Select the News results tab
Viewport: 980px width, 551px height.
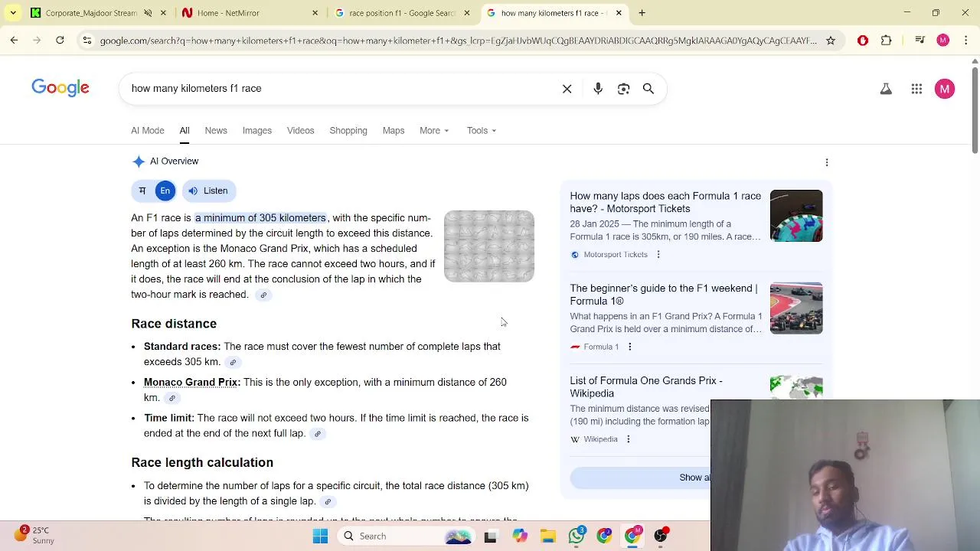click(216, 131)
